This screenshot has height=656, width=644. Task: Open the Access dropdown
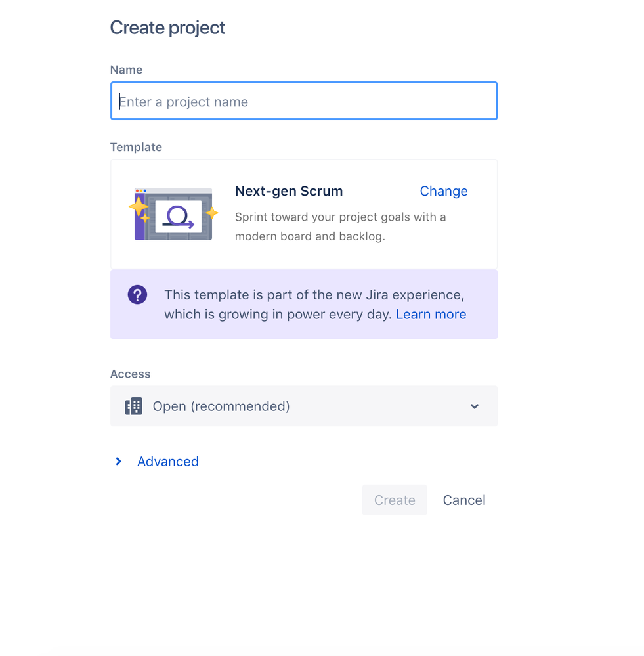click(303, 406)
